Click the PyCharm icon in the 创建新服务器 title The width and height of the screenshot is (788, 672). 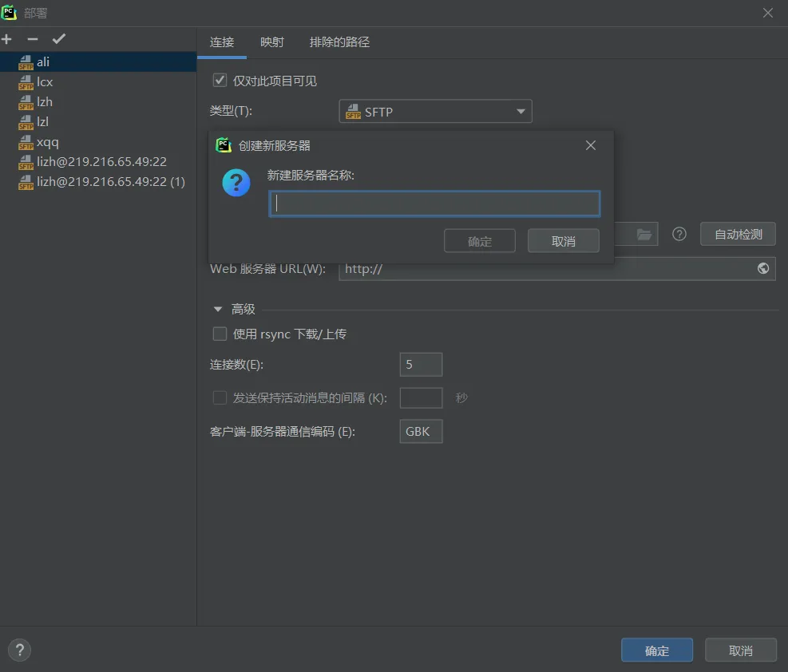(x=224, y=145)
